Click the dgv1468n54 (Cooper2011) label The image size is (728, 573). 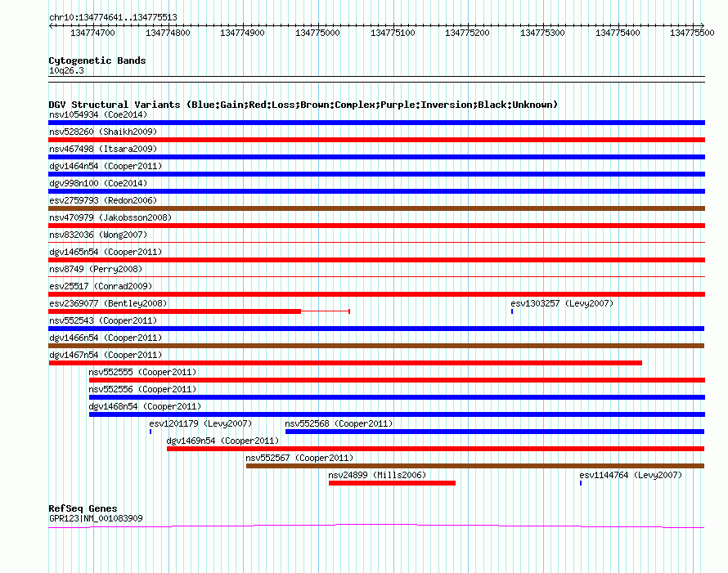[x=145, y=406]
